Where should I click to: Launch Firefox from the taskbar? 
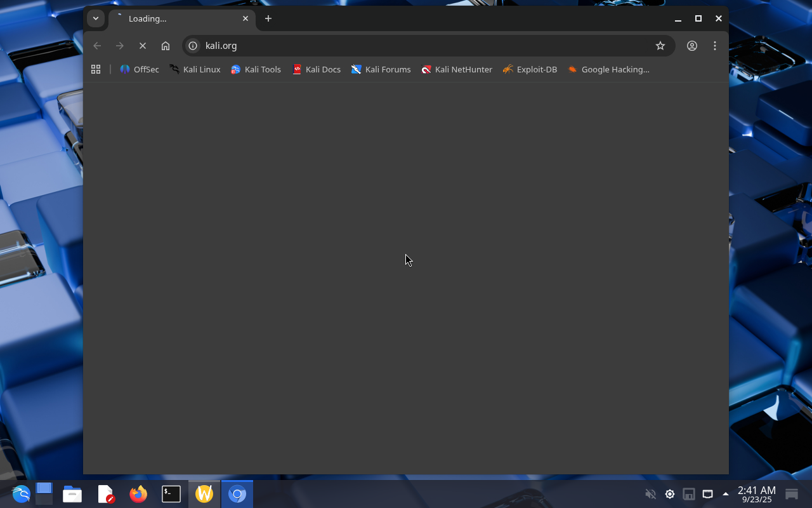[x=138, y=494]
